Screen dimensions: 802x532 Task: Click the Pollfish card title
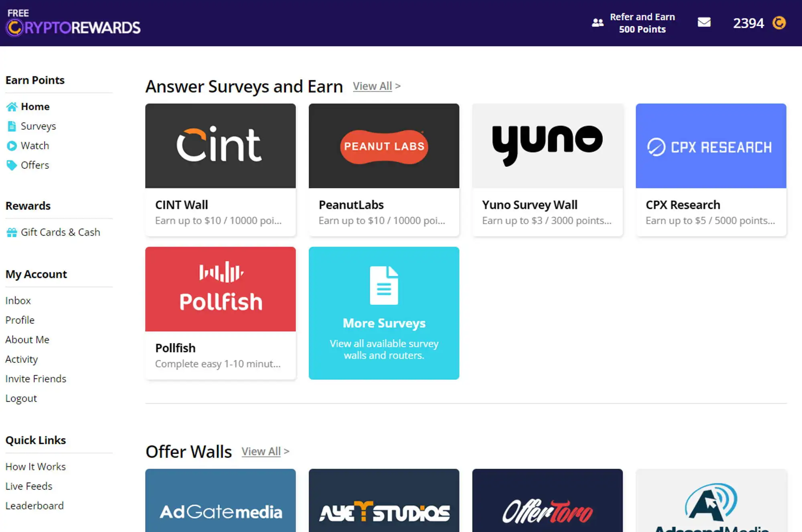click(x=176, y=348)
